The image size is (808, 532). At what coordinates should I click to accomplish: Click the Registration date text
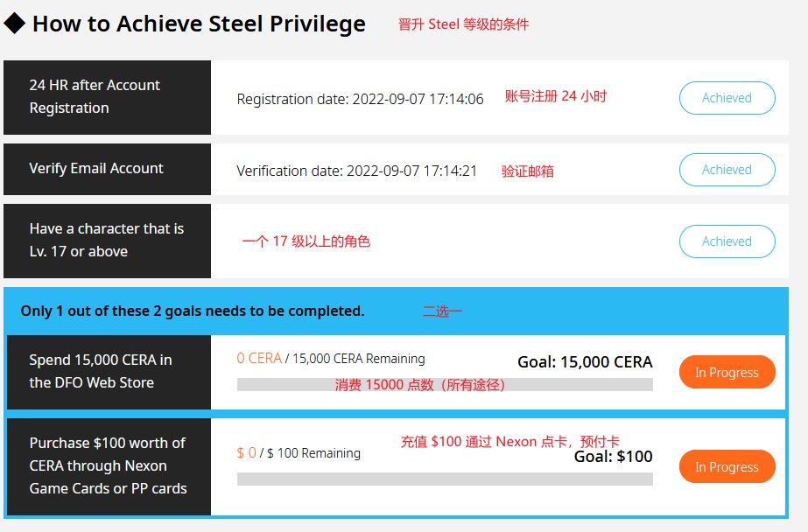[x=360, y=99]
